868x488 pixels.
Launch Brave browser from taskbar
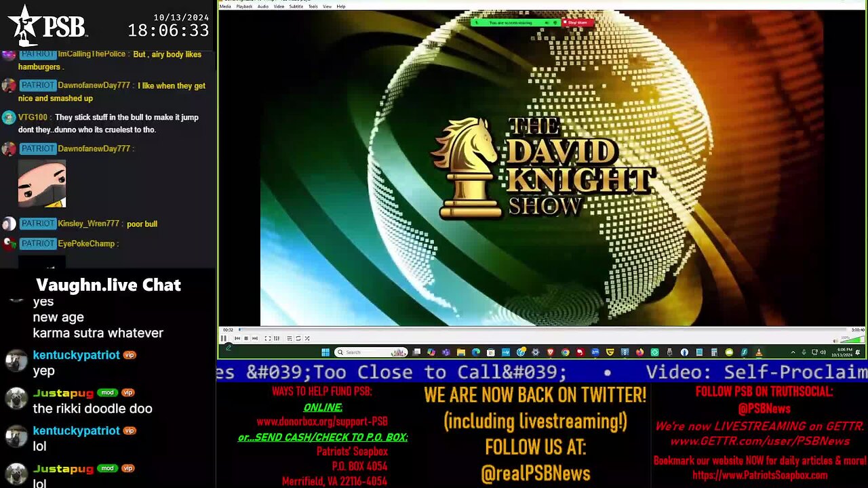[551, 352]
